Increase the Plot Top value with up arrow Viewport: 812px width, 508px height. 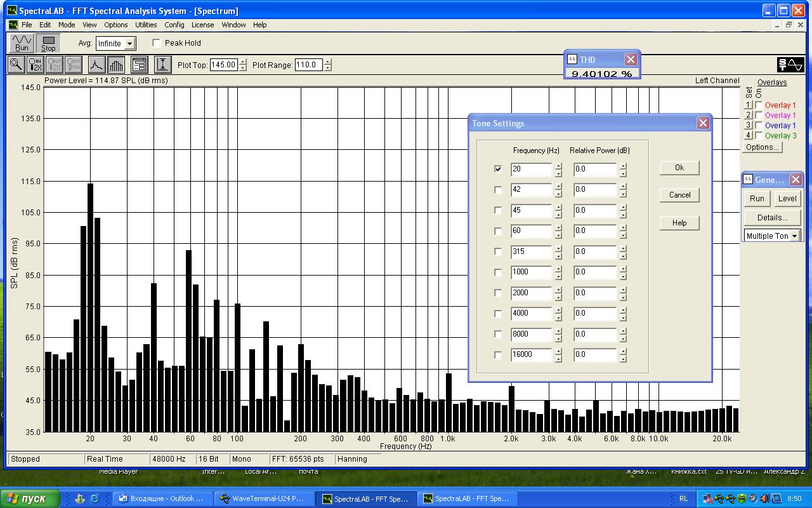(243, 62)
